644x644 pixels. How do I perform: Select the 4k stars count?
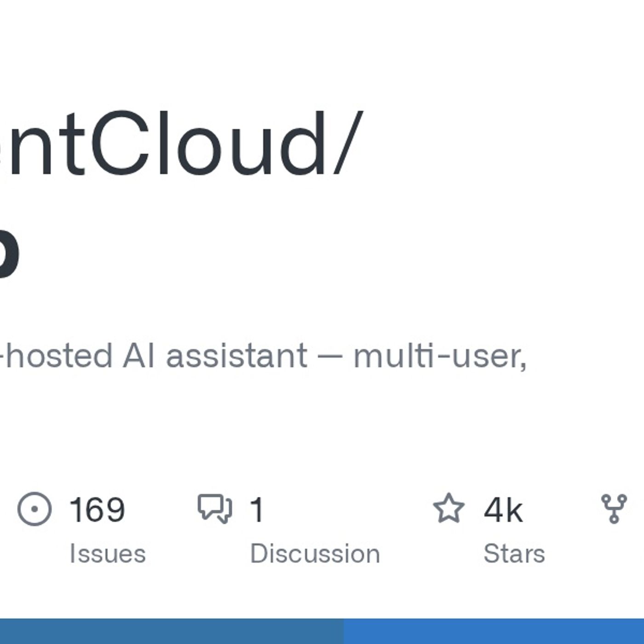tap(503, 510)
